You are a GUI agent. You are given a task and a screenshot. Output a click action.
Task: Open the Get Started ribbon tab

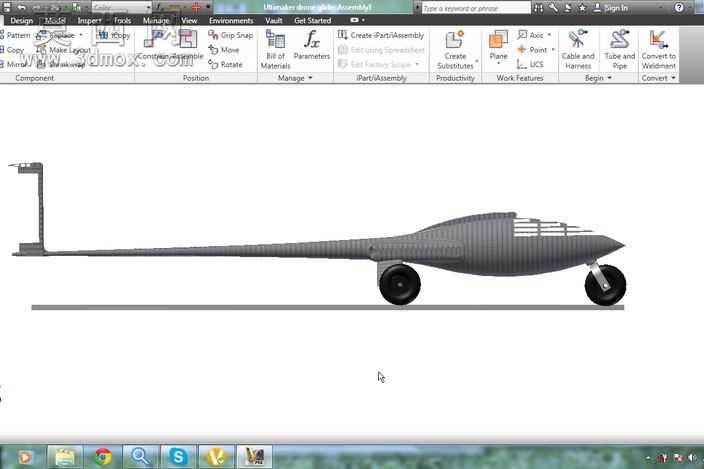[x=312, y=21]
